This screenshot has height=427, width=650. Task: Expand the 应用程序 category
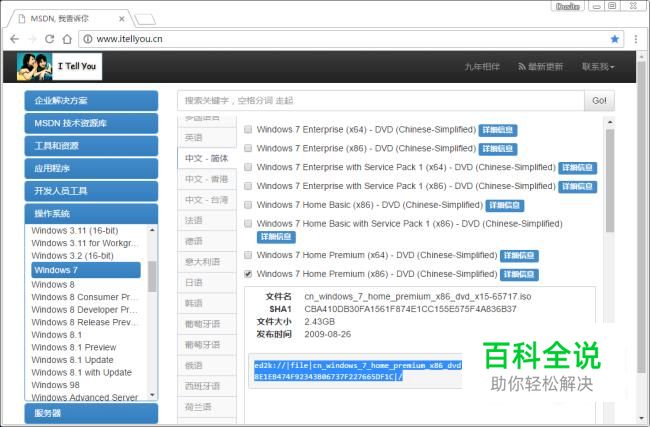[x=91, y=168]
